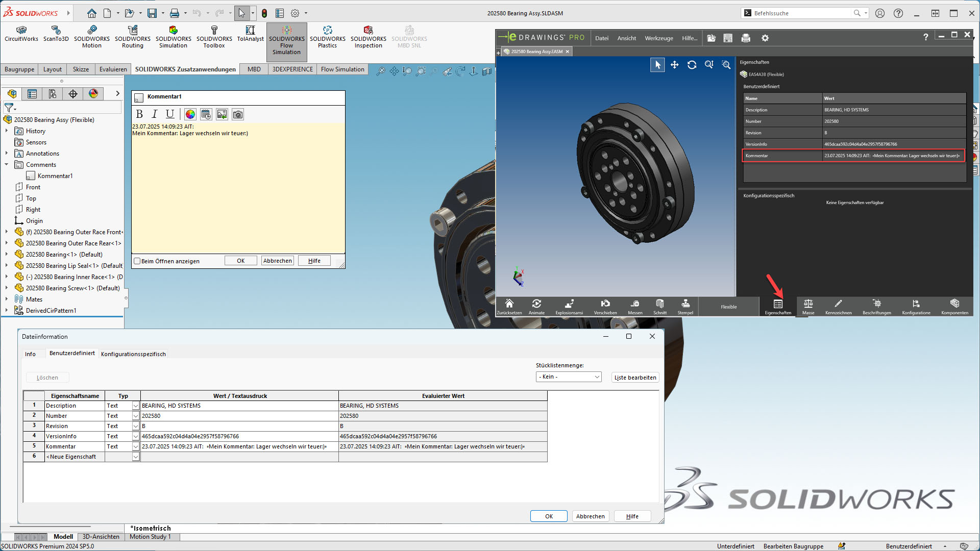The image size is (980, 551).
Task: Open the Stücklistenmenge dropdown
Action: pos(569,377)
